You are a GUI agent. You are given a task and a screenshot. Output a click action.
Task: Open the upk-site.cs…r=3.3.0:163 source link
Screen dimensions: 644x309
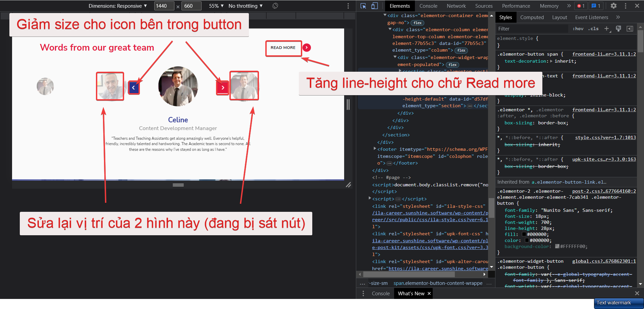pyautogui.click(x=604, y=160)
